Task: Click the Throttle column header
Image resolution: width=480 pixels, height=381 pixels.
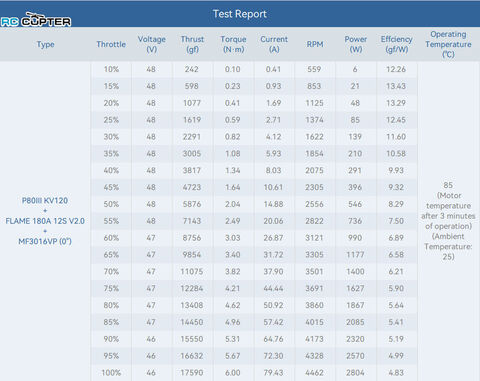Action: (111, 44)
